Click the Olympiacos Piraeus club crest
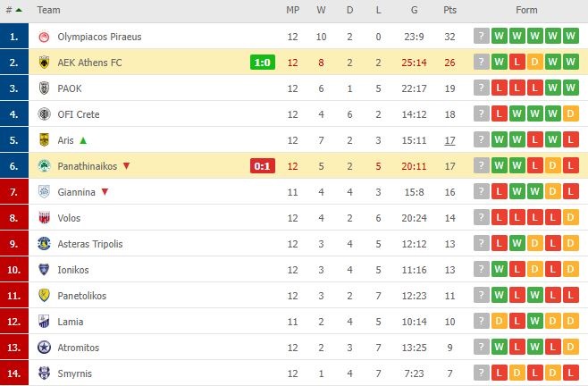Screen dimensions: 588x386 45,37
